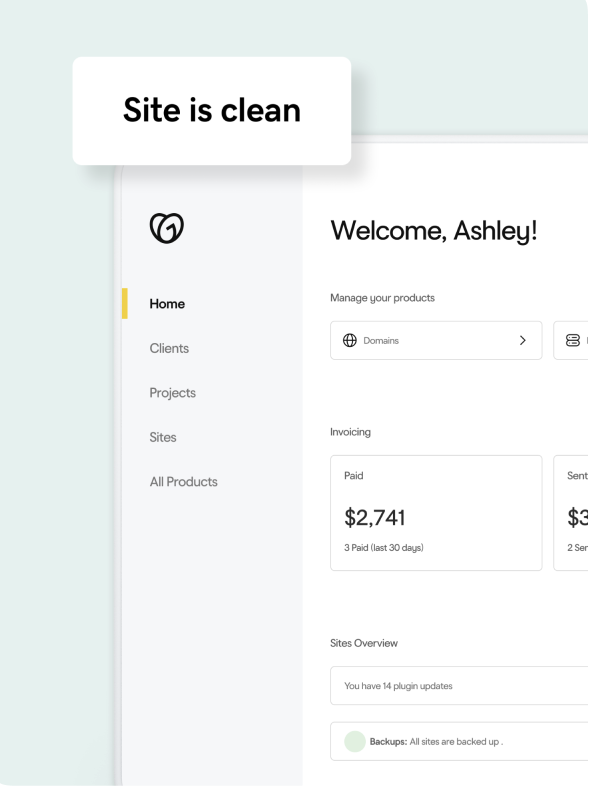Click the 'Invoicing' section label

[x=350, y=432]
